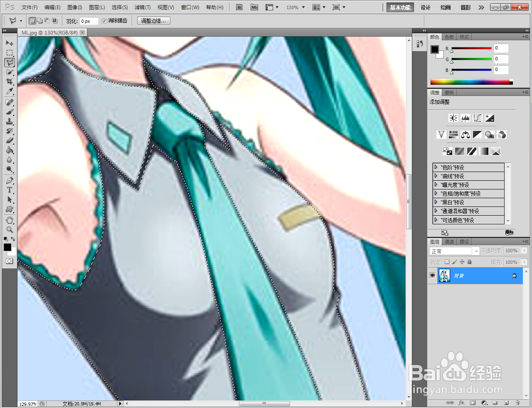Image resolution: width=532 pixels, height=408 pixels.
Task: Open the 图像(I) menu
Action: 75,7
